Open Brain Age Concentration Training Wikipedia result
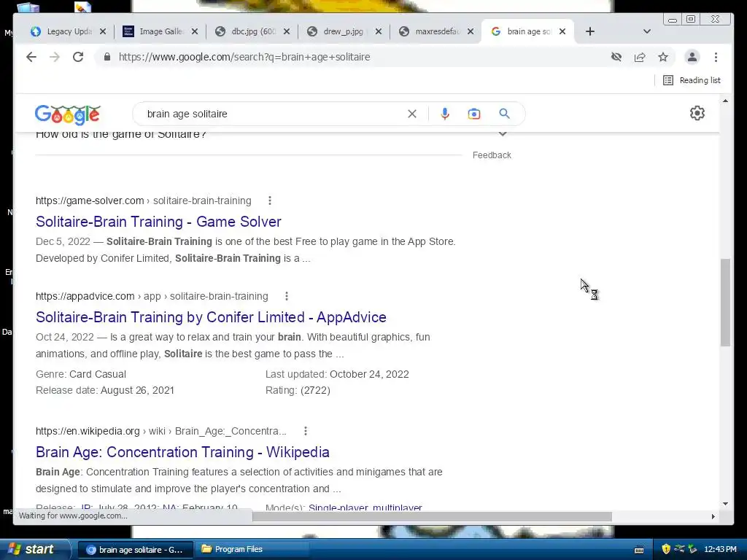This screenshot has height=560, width=747. click(182, 452)
